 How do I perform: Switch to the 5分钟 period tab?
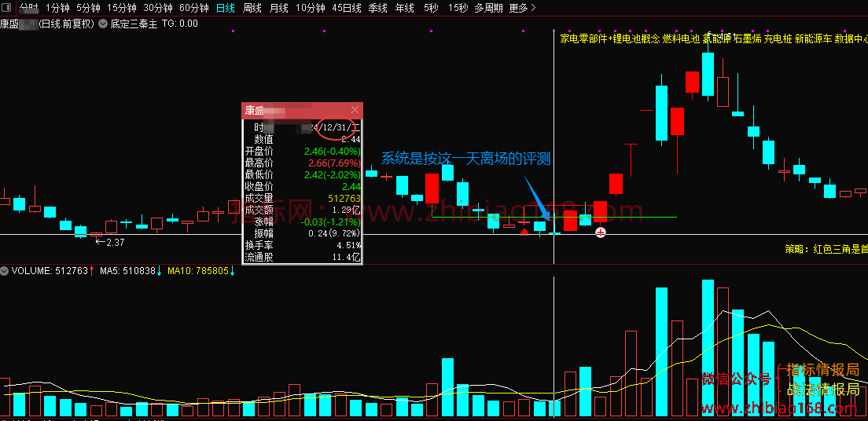[x=88, y=8]
